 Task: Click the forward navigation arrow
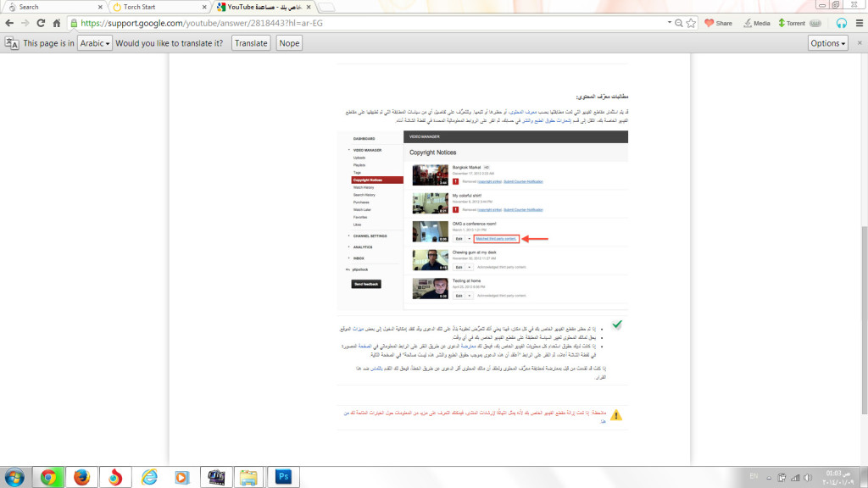point(25,23)
